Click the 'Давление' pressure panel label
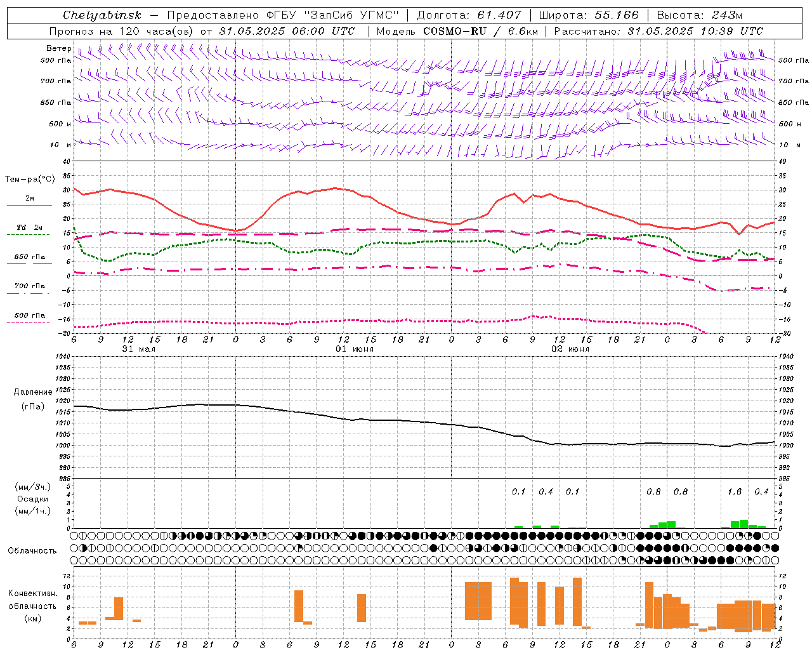 coord(33,392)
